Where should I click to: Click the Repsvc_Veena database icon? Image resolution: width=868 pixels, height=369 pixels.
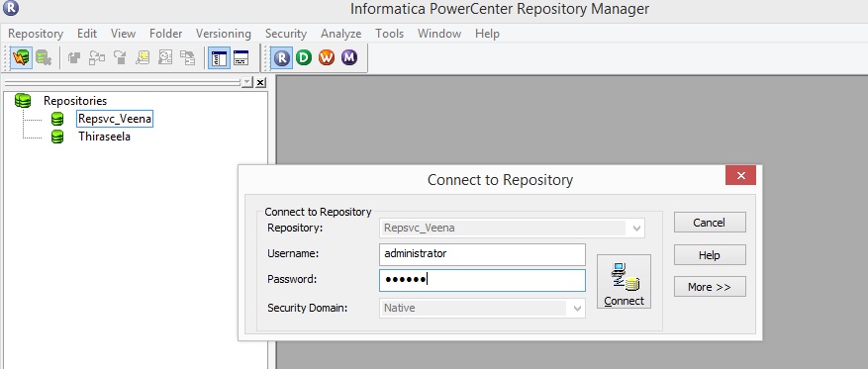point(57,119)
